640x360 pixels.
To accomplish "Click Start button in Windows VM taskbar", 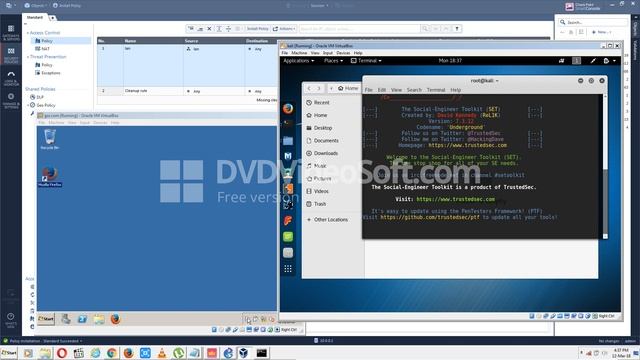I will [46, 319].
